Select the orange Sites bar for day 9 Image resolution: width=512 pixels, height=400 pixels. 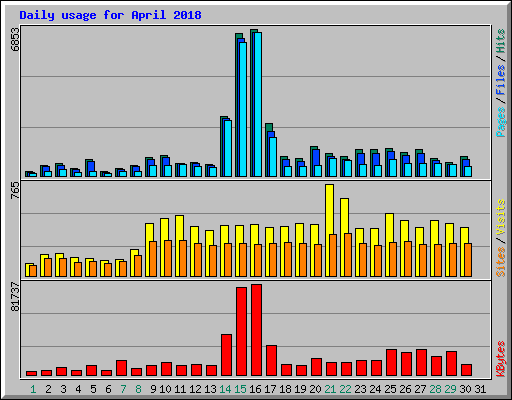(153, 259)
